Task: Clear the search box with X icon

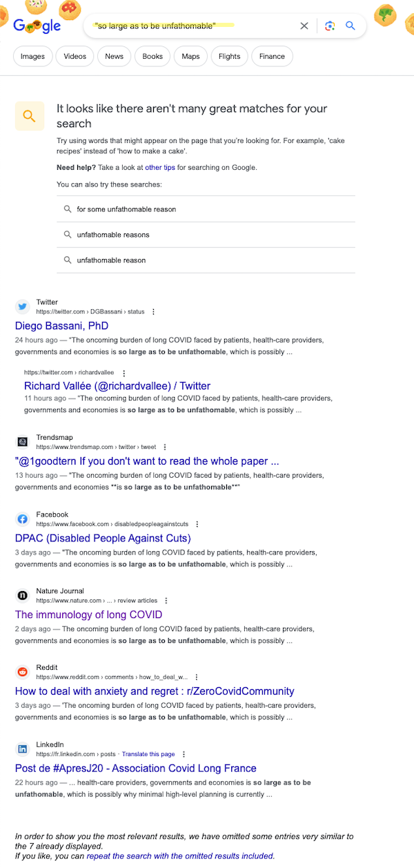Action: coord(304,26)
